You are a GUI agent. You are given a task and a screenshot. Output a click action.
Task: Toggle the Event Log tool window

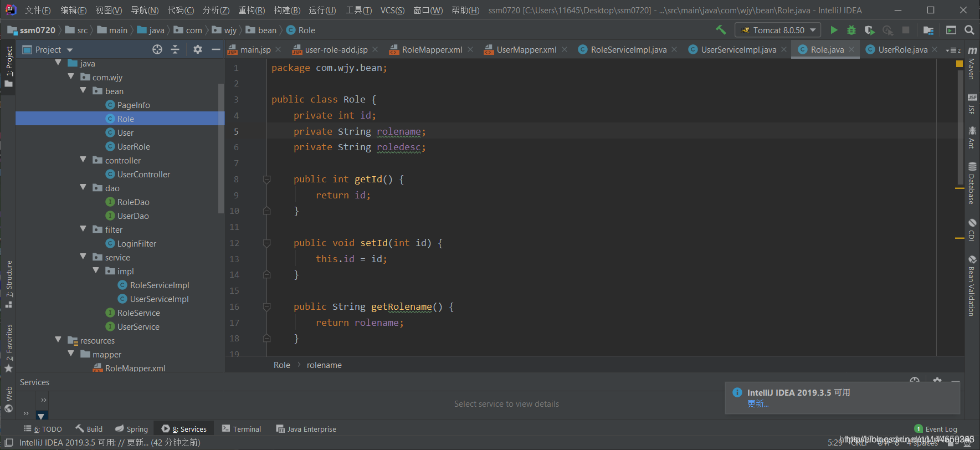pos(936,429)
